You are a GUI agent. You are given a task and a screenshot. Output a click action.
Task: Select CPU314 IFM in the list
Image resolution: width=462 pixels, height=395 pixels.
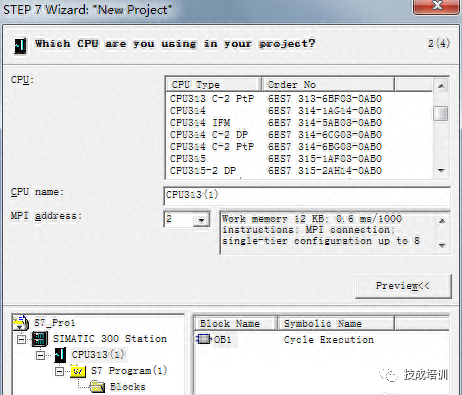200,123
